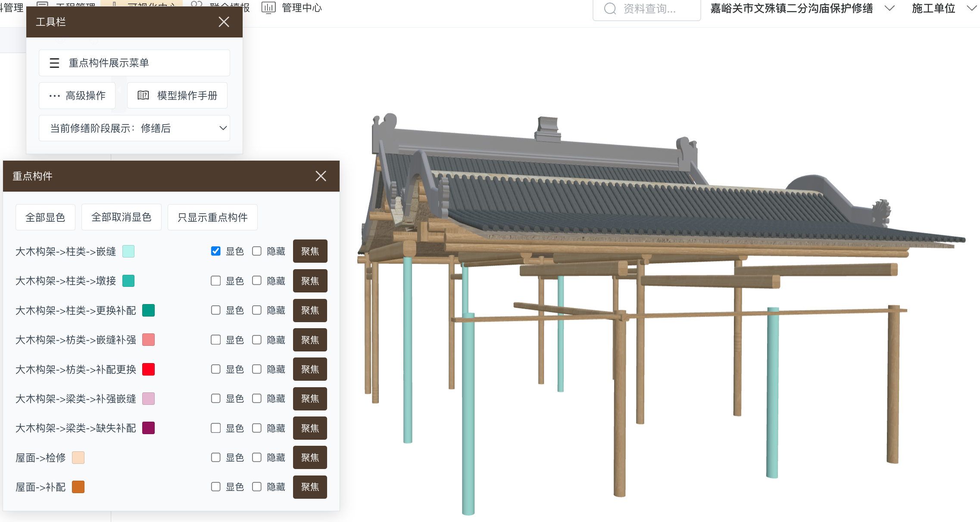The image size is (980, 522).
Task: Check 隐藏 for 柱类->墩接
Action: pos(257,281)
